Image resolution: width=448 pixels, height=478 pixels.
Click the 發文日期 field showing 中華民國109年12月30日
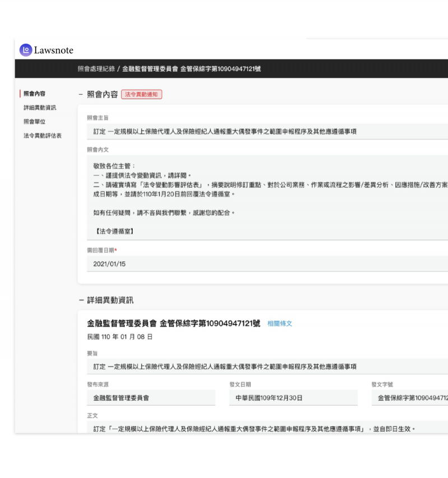(294, 397)
